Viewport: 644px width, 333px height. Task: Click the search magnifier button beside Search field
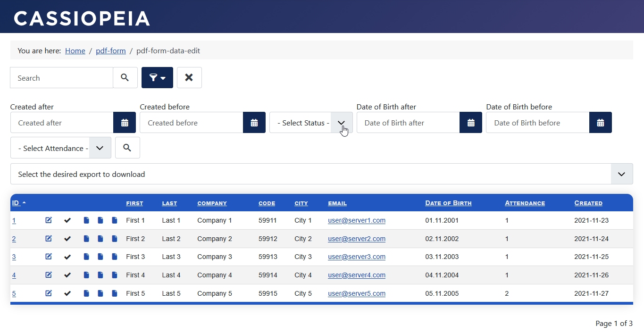[125, 78]
